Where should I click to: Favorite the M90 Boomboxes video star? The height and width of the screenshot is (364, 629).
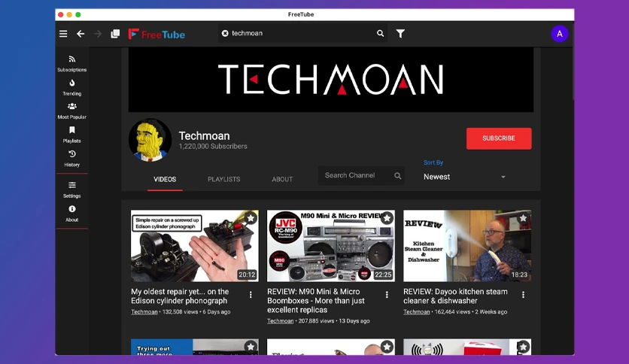click(x=387, y=218)
